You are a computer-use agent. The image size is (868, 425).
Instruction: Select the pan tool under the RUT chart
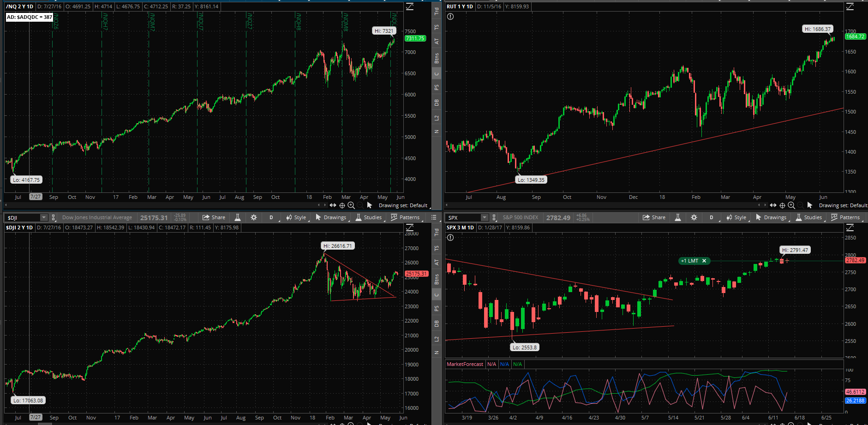pos(773,205)
